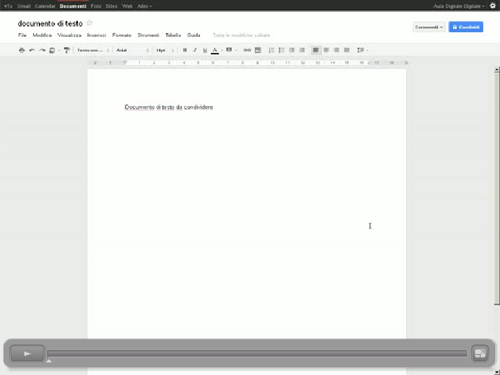The image size is (500, 375).
Task: Undo the last edit
Action: tap(32, 50)
